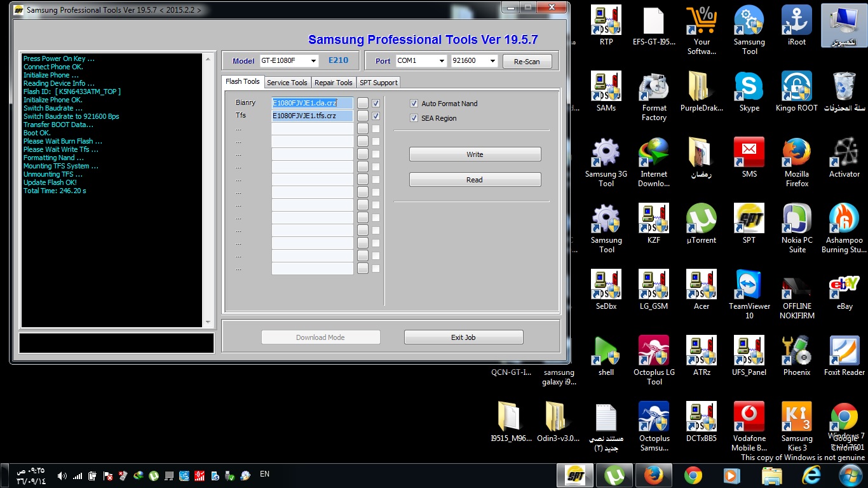This screenshot has width=868, height=488.
Task: Click the Exit Job button
Action: tap(463, 337)
